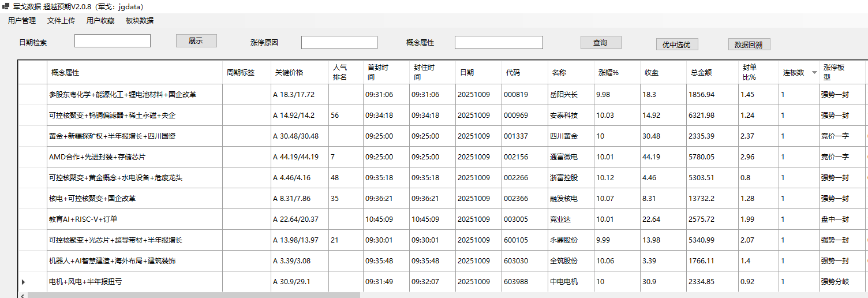Select cell 可控核聚变+钨铜偏滤器+稀土永磁+央企
This screenshot has width=868, height=298.
coord(135,116)
